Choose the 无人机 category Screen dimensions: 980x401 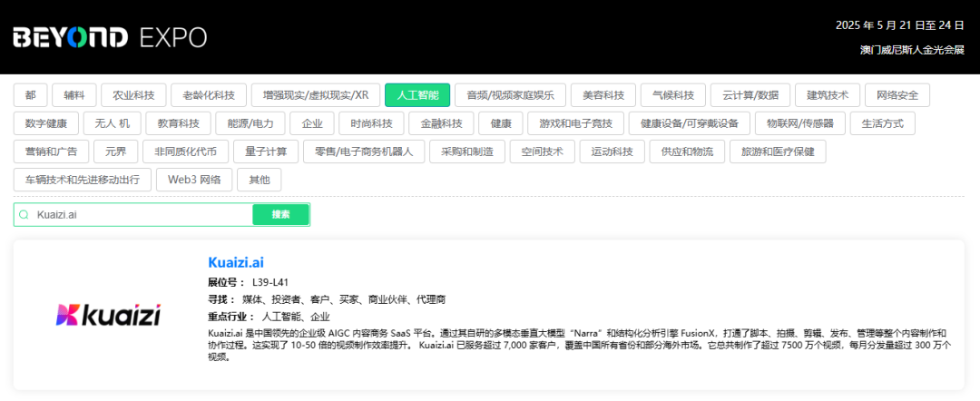coord(113,123)
